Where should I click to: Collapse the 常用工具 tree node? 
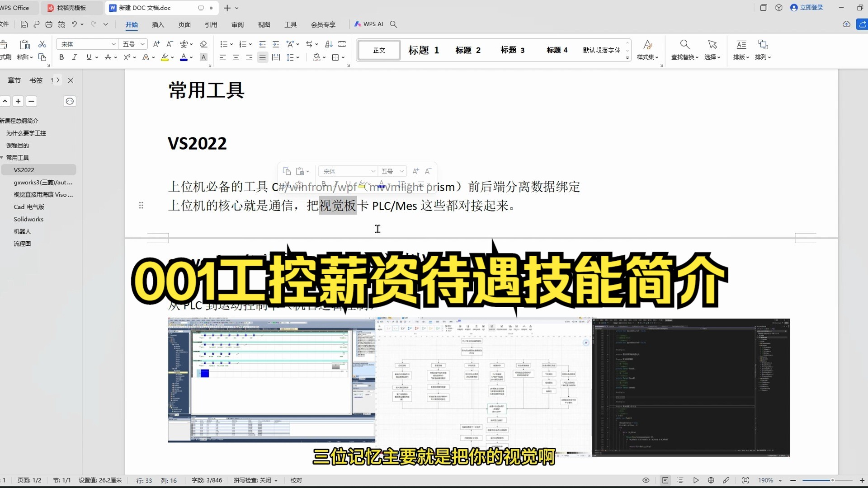[2, 157]
